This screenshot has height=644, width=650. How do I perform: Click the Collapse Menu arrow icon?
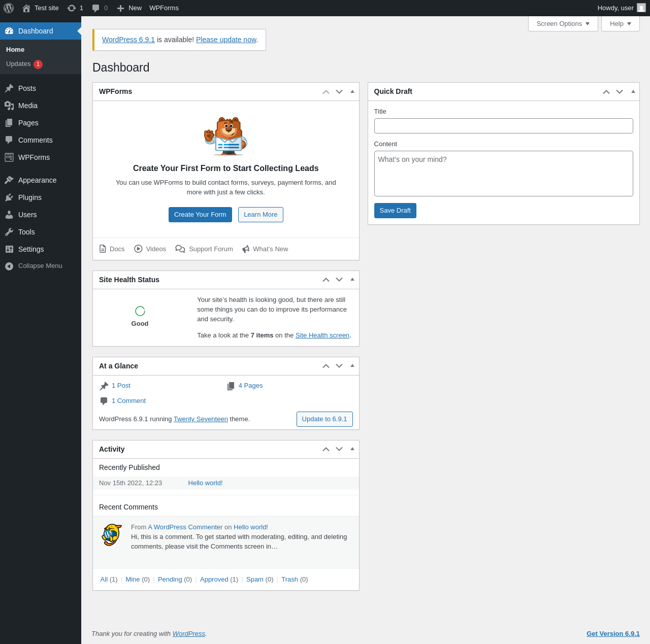point(9,266)
